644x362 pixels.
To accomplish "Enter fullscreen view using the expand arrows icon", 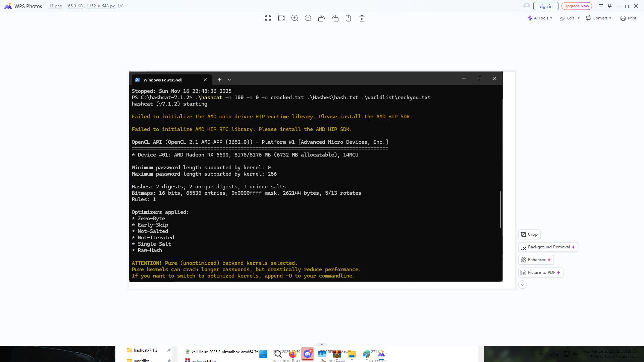I will click(x=268, y=18).
